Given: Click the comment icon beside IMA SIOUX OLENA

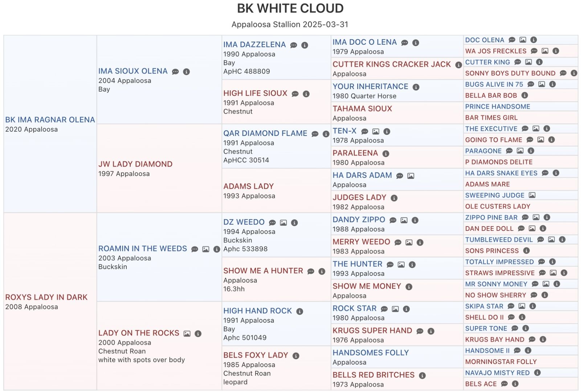Looking at the screenshot, I should point(175,72).
